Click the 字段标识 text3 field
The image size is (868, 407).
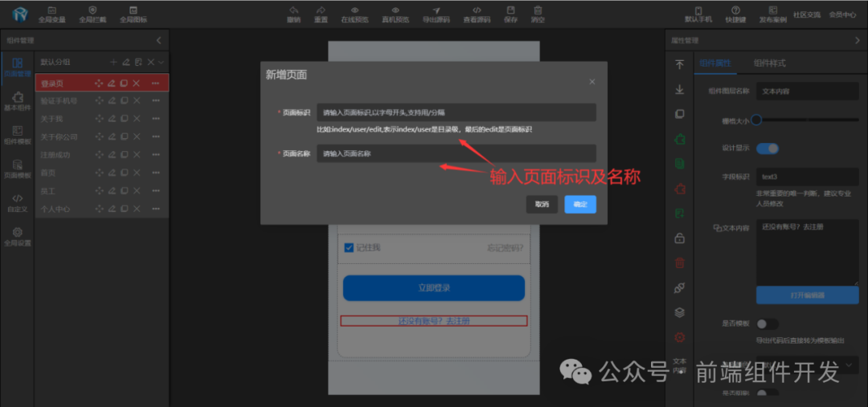[x=807, y=177]
